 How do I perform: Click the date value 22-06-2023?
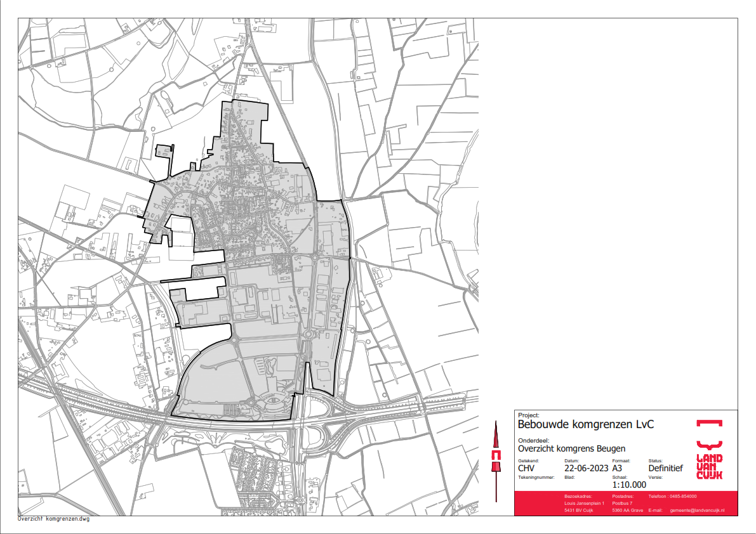click(586, 469)
